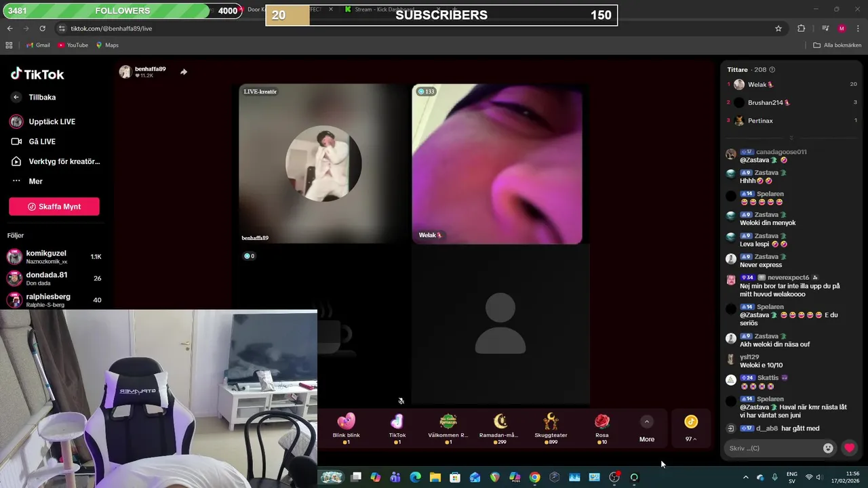Send the Rosa rose gift
The height and width of the screenshot is (488, 868).
(602, 428)
